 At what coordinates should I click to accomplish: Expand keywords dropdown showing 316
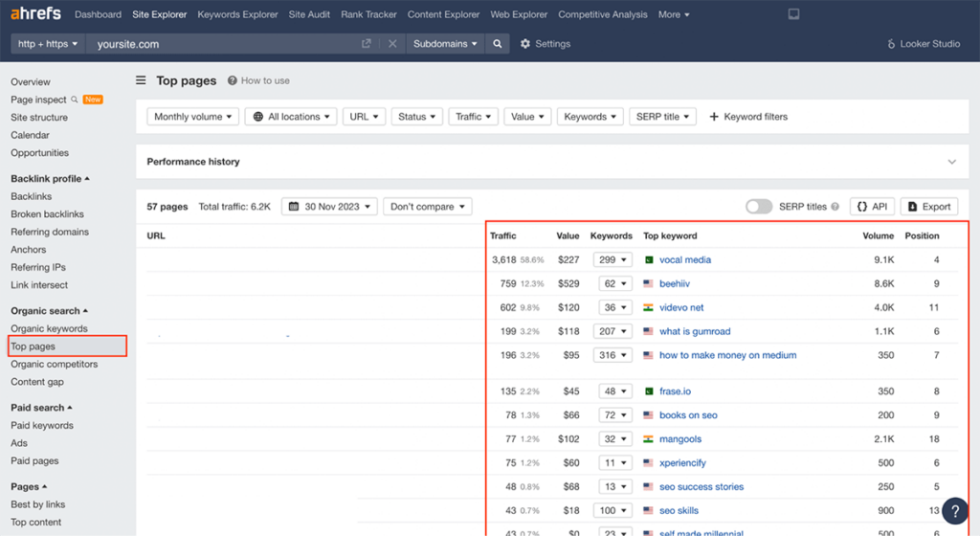(612, 355)
